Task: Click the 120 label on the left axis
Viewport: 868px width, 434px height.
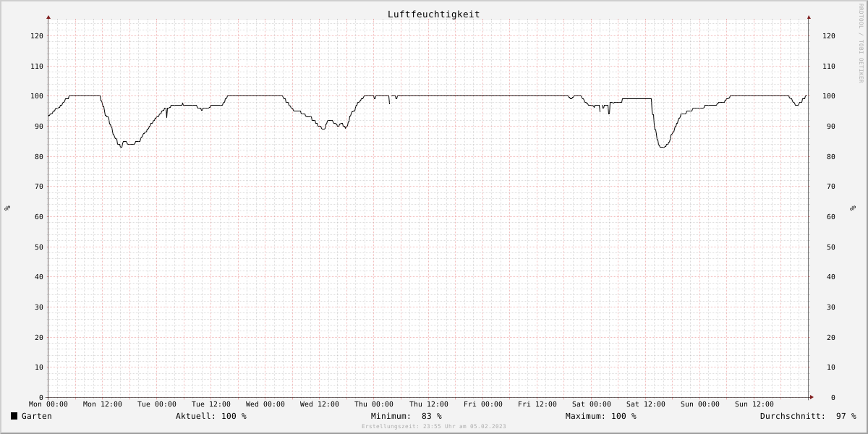Action: 36,36
